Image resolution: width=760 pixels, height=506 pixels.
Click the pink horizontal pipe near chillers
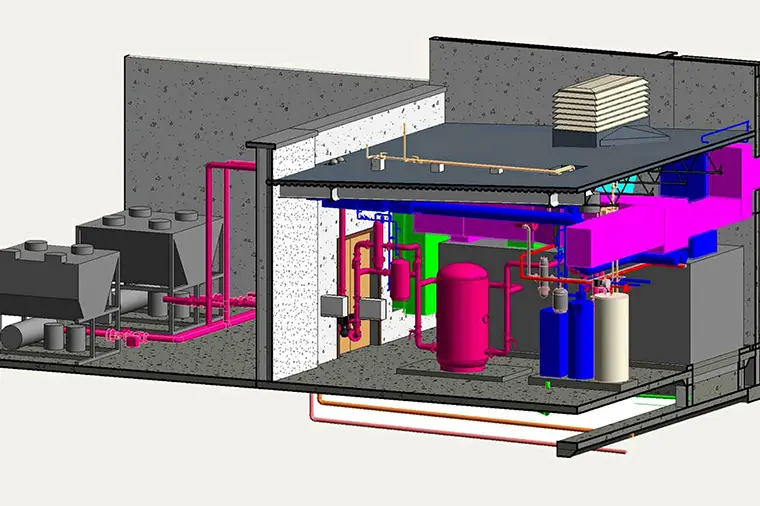200,300
